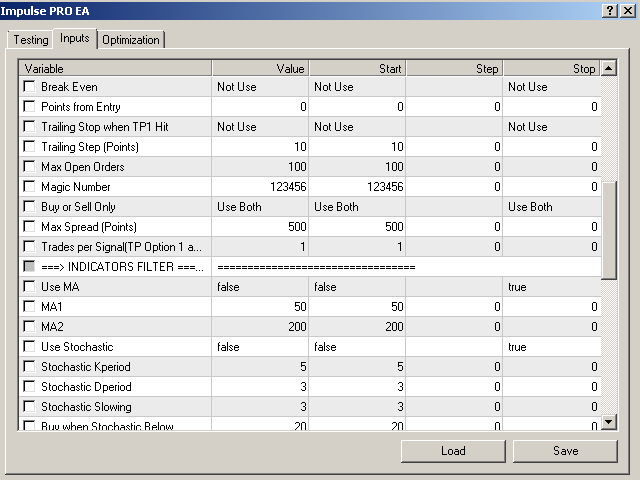Click the Save button

pos(565,451)
